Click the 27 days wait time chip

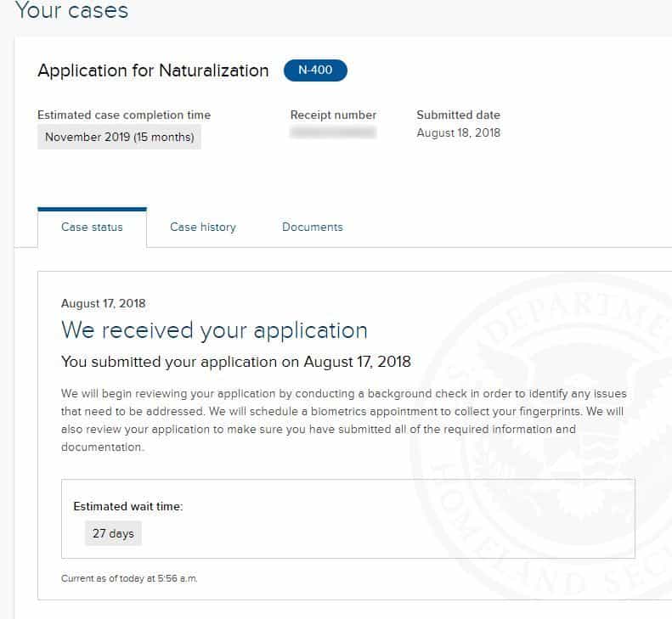point(113,533)
